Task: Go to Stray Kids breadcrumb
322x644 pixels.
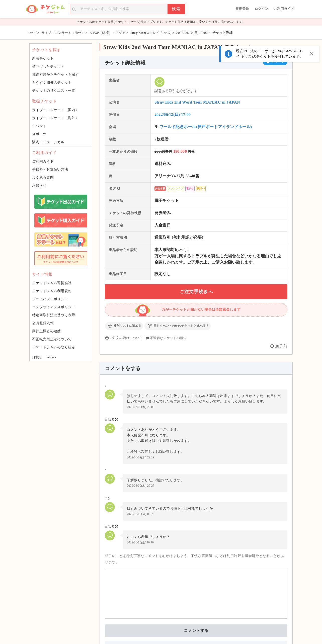Action: click(151, 33)
